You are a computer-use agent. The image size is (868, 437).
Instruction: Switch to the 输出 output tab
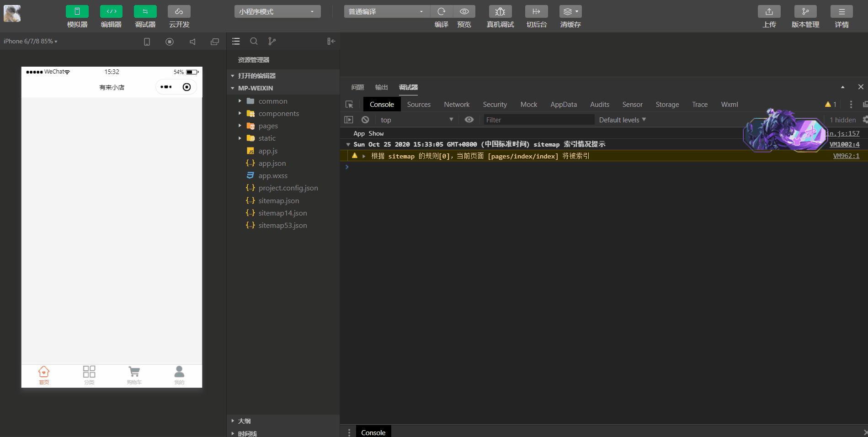click(x=381, y=87)
